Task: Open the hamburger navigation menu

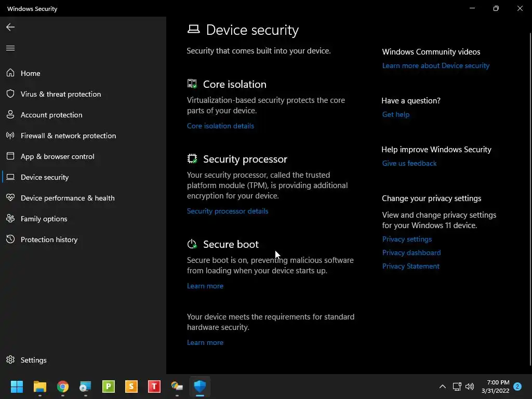Action: tap(10, 48)
